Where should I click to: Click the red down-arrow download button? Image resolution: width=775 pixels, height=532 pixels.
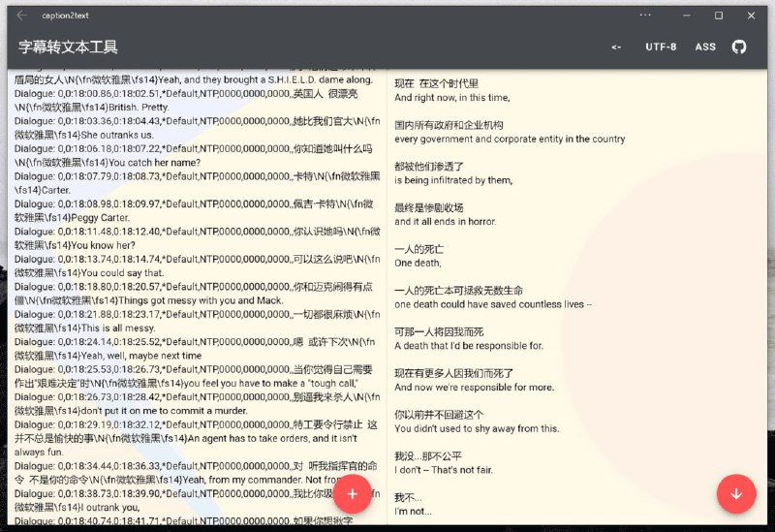tap(736, 493)
